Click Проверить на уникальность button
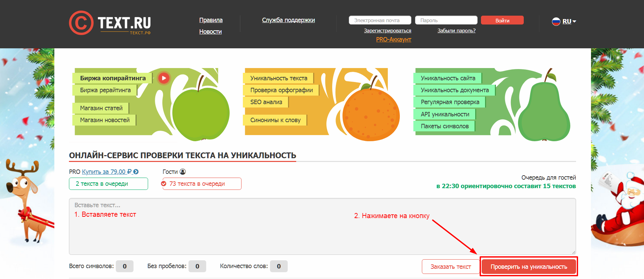This screenshot has height=279, width=644. coord(529,267)
